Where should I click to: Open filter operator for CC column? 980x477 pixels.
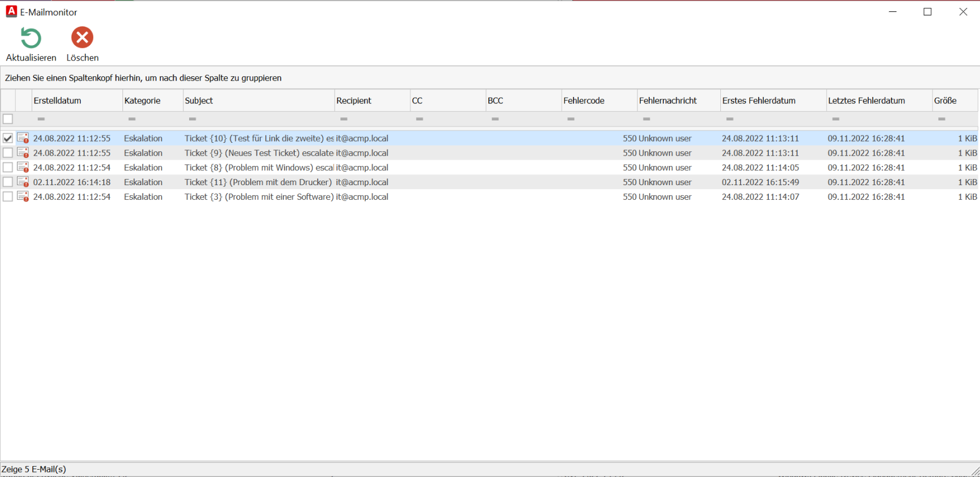419,119
